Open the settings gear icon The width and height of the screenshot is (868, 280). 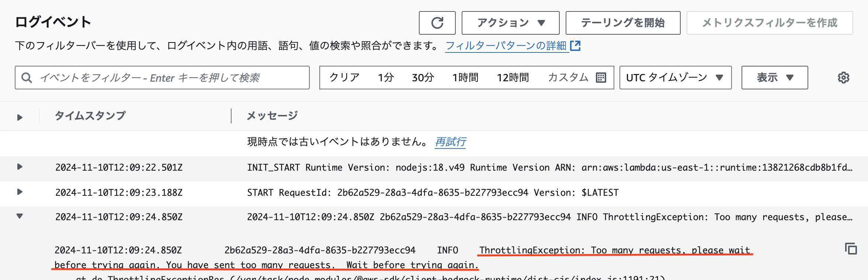[843, 78]
